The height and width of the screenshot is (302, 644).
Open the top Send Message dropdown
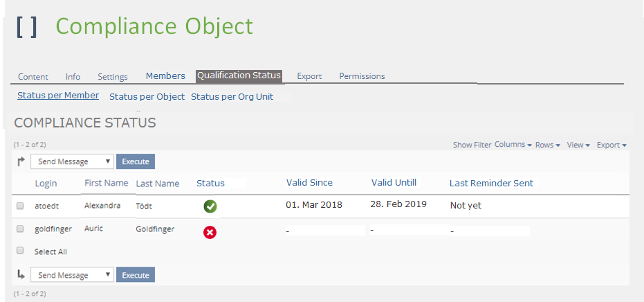72,161
